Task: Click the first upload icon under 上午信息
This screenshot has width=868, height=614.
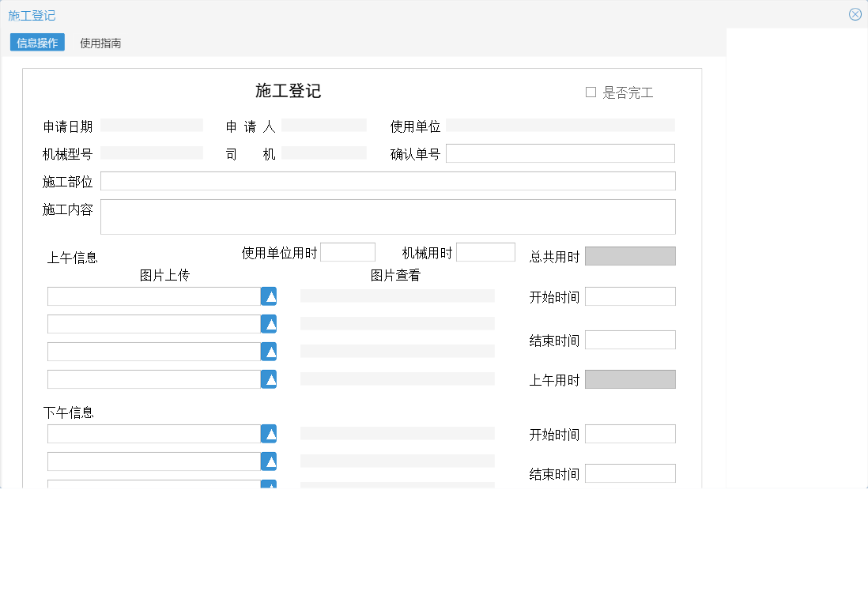Action: point(269,296)
